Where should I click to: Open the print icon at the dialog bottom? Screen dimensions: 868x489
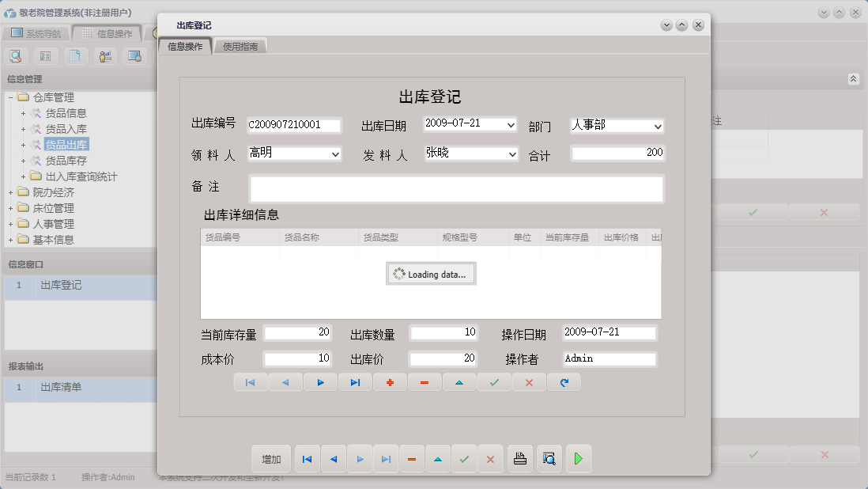pos(519,458)
